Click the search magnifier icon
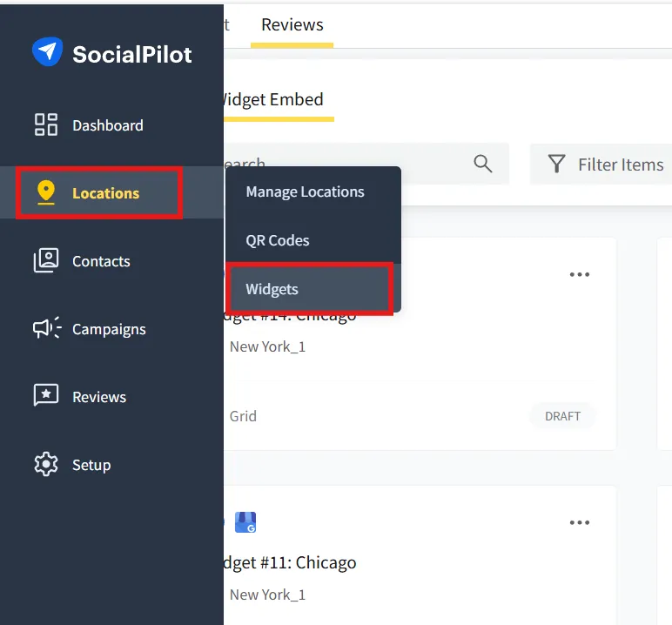The height and width of the screenshot is (625, 672). point(482,164)
